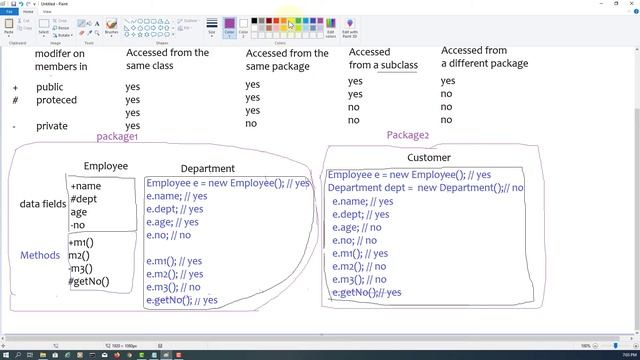Activate the Color 2 button
The width and height of the screenshot is (640, 360).
(243, 28)
